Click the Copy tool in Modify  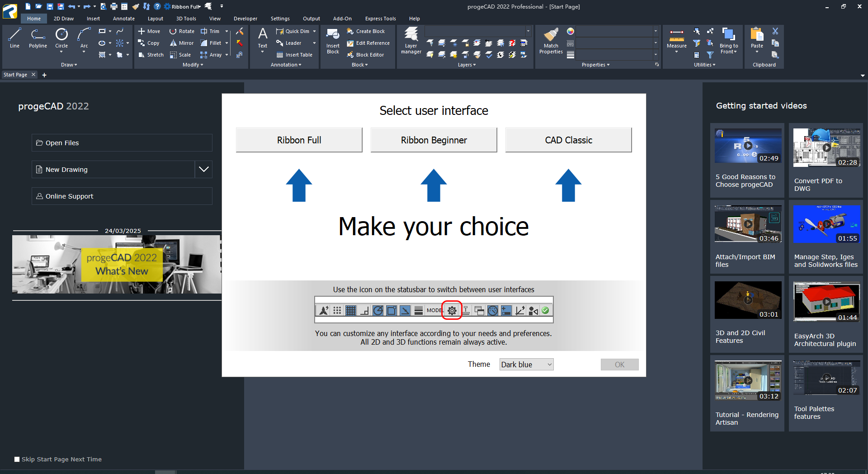(x=149, y=43)
